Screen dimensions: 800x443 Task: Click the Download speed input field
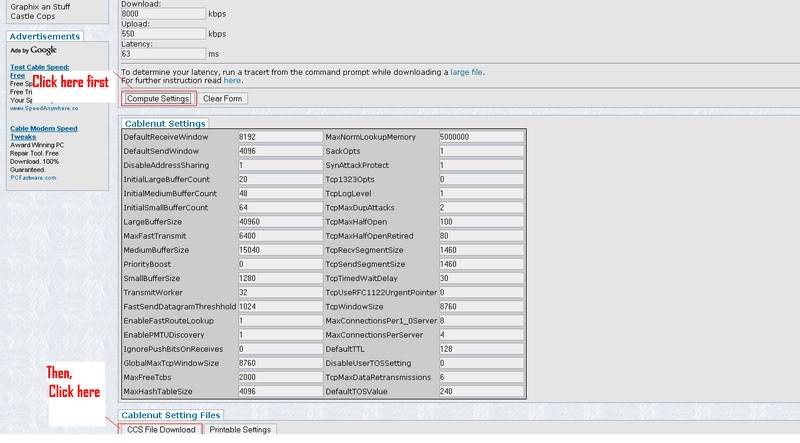coord(162,15)
